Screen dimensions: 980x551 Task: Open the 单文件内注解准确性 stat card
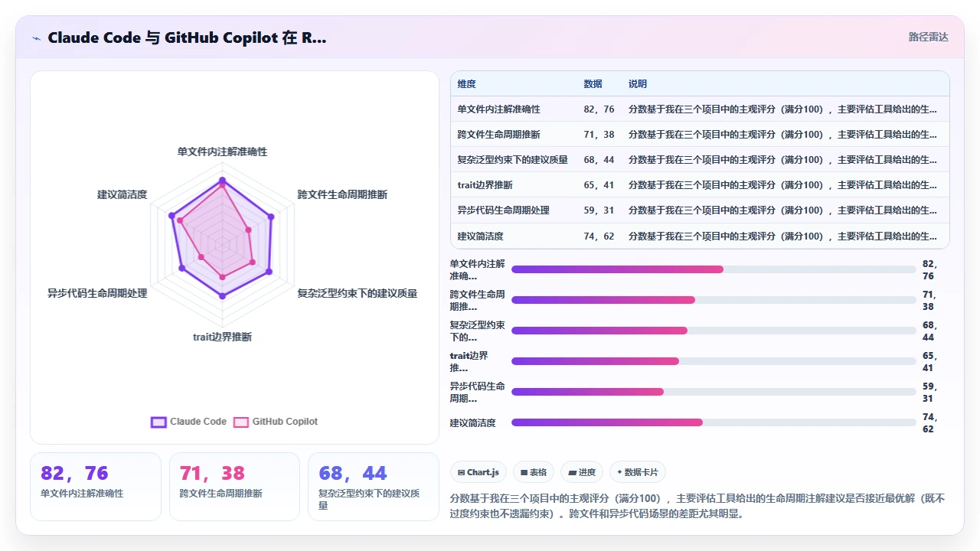[x=96, y=487]
